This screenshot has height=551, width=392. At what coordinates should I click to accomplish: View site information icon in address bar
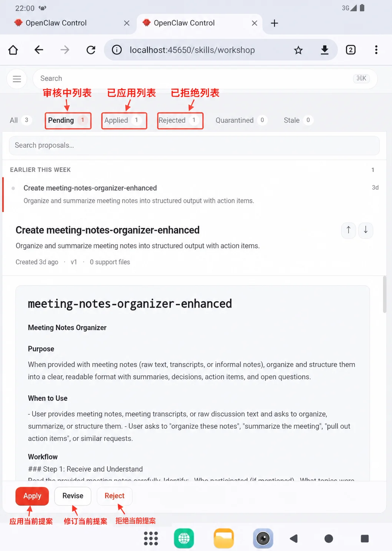117,50
